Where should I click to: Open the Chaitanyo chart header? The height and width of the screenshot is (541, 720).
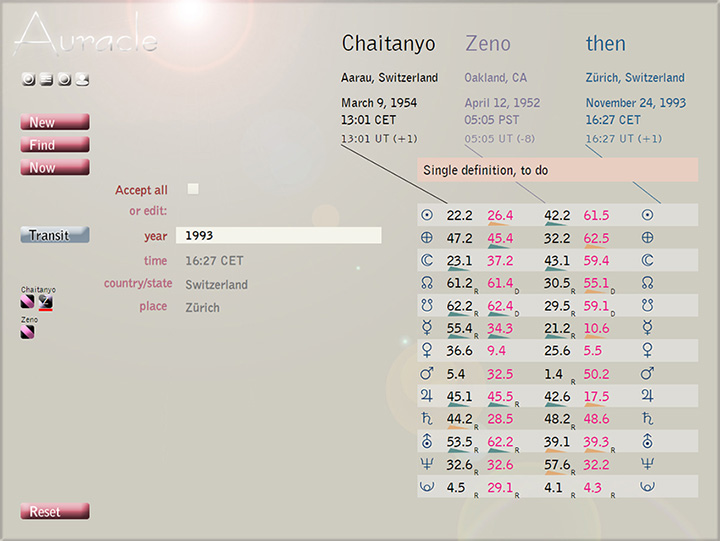(x=389, y=44)
